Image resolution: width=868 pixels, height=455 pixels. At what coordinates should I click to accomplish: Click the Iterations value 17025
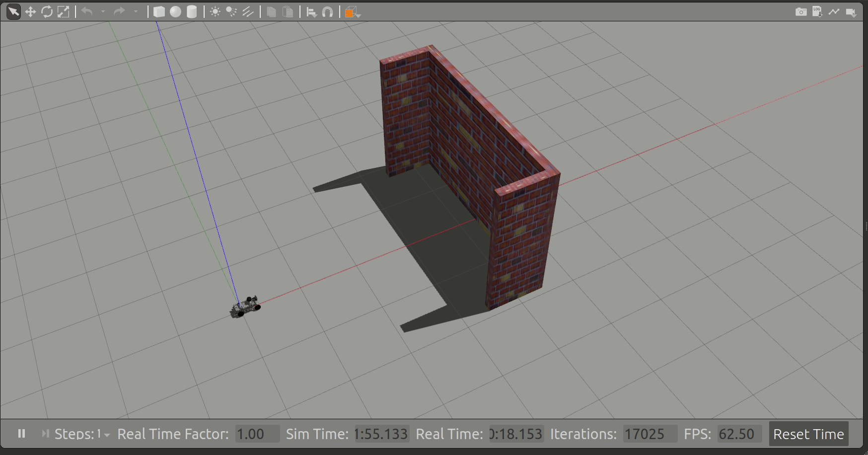click(x=651, y=434)
